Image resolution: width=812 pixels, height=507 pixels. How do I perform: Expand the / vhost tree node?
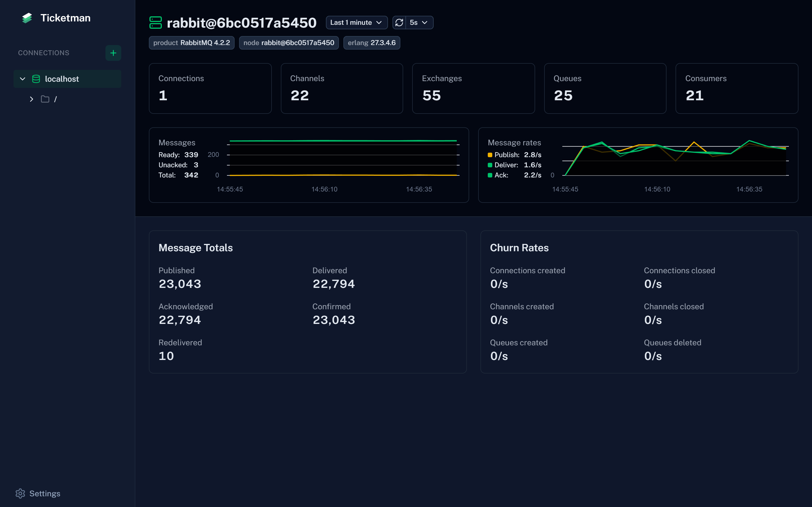pyautogui.click(x=31, y=99)
